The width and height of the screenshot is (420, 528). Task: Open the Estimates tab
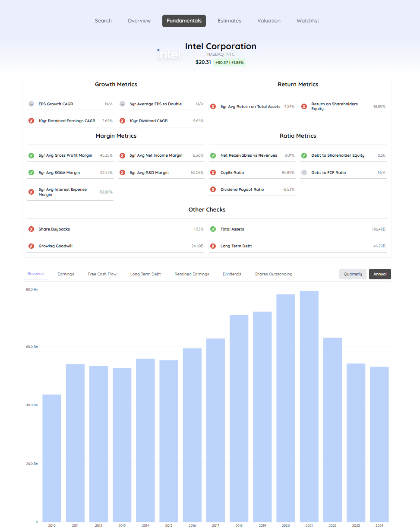tap(229, 21)
